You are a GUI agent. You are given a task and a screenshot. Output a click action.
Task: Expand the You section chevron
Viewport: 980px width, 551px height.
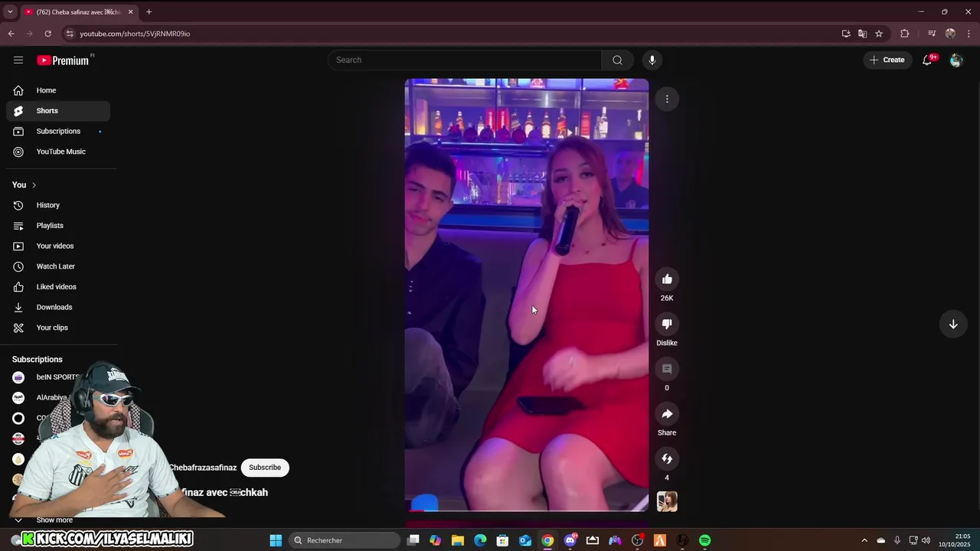(34, 185)
